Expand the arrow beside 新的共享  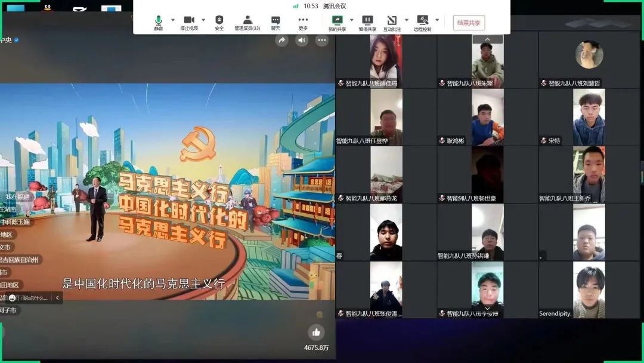coord(352,20)
